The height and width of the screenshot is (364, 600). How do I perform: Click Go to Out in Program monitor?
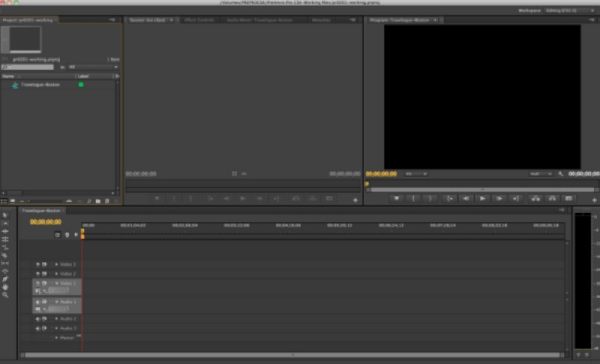[x=516, y=198]
